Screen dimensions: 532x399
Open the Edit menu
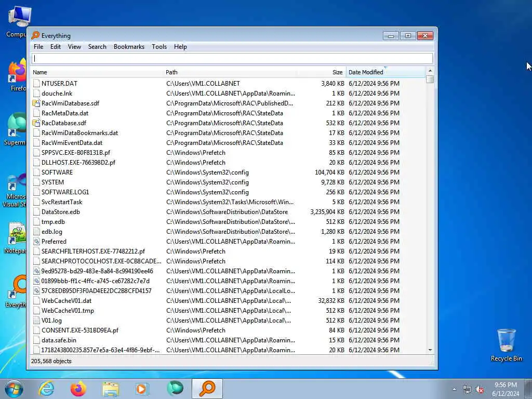tap(55, 47)
